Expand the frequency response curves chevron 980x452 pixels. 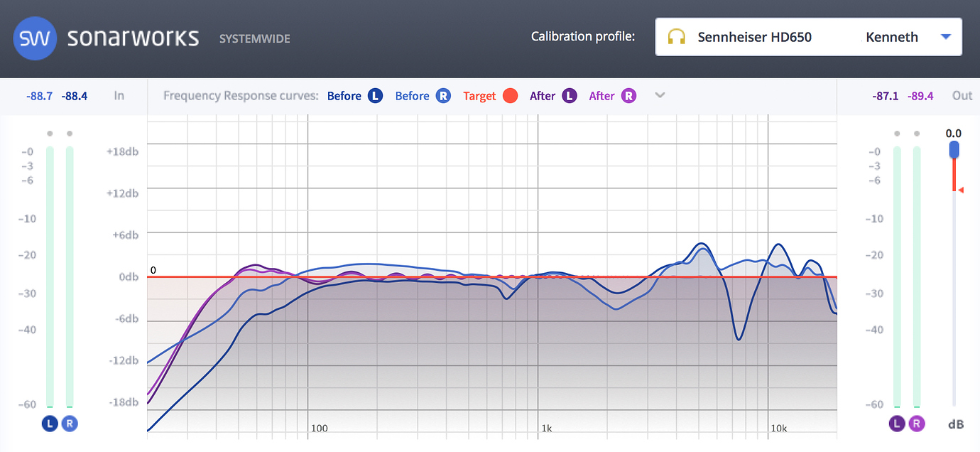(x=660, y=95)
